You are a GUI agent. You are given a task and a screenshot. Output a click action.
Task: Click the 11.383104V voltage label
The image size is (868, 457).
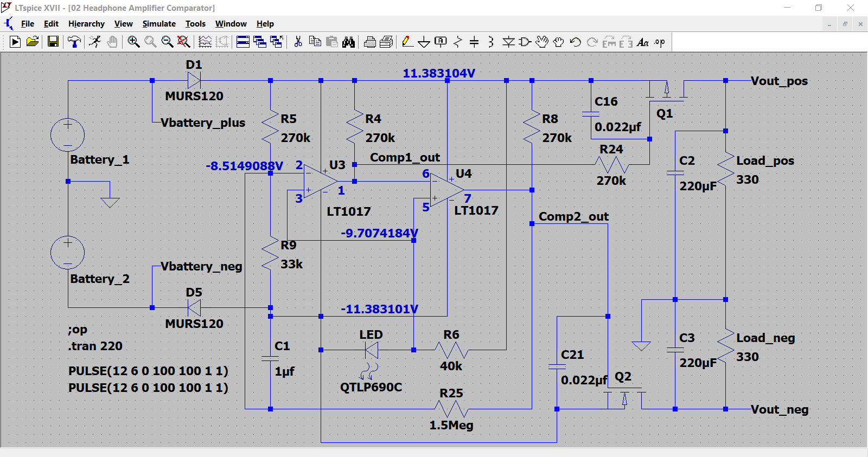click(438, 73)
